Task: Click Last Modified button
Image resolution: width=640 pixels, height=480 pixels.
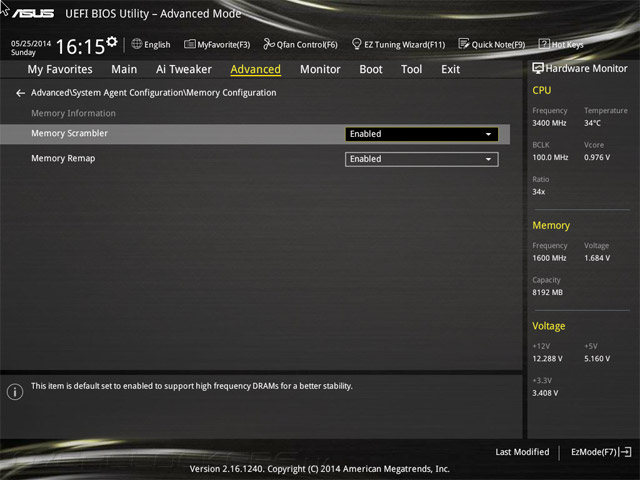Action: (x=522, y=452)
